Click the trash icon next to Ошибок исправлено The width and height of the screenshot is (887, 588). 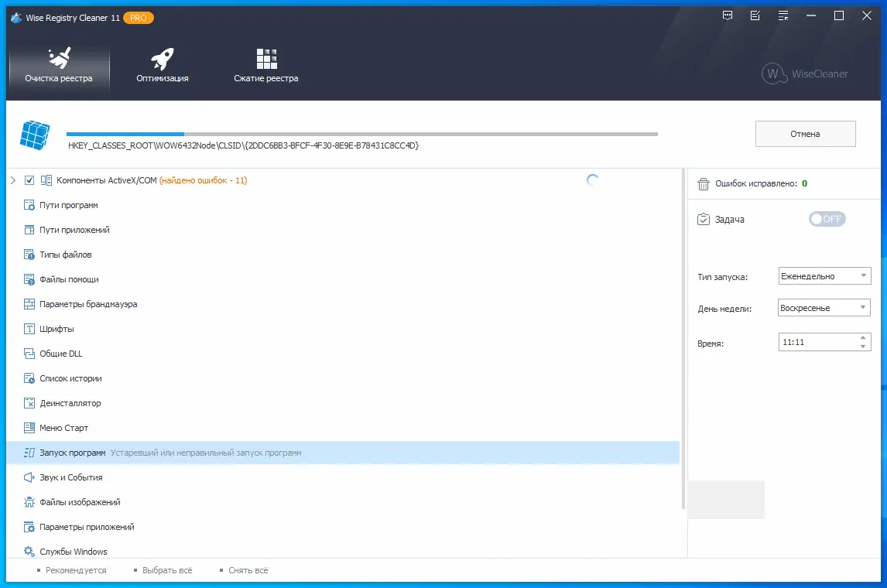(x=703, y=183)
